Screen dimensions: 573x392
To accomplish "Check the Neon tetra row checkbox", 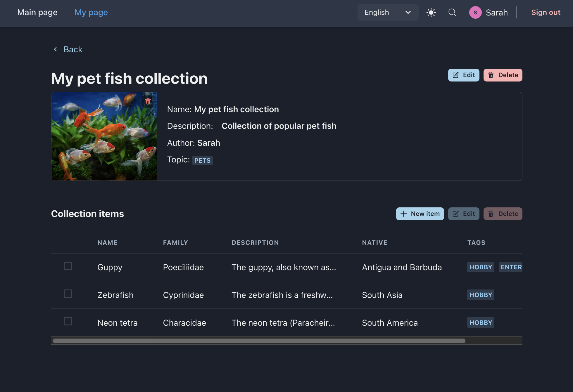I will [x=68, y=321].
